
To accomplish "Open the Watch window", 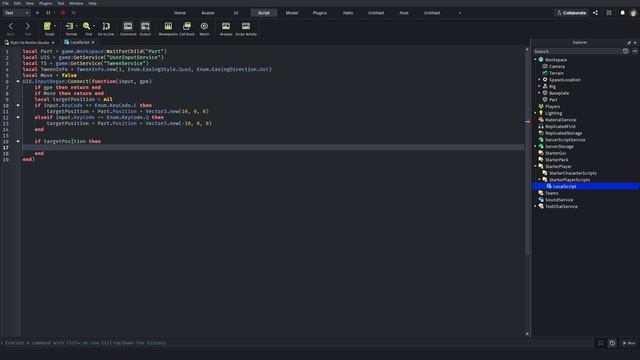I will tap(204, 27).
